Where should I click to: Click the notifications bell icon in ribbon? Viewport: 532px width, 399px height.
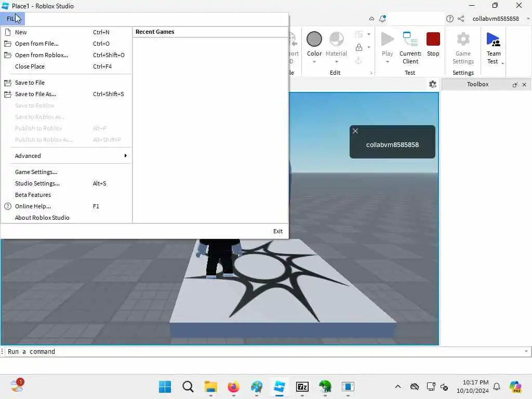coord(383,19)
